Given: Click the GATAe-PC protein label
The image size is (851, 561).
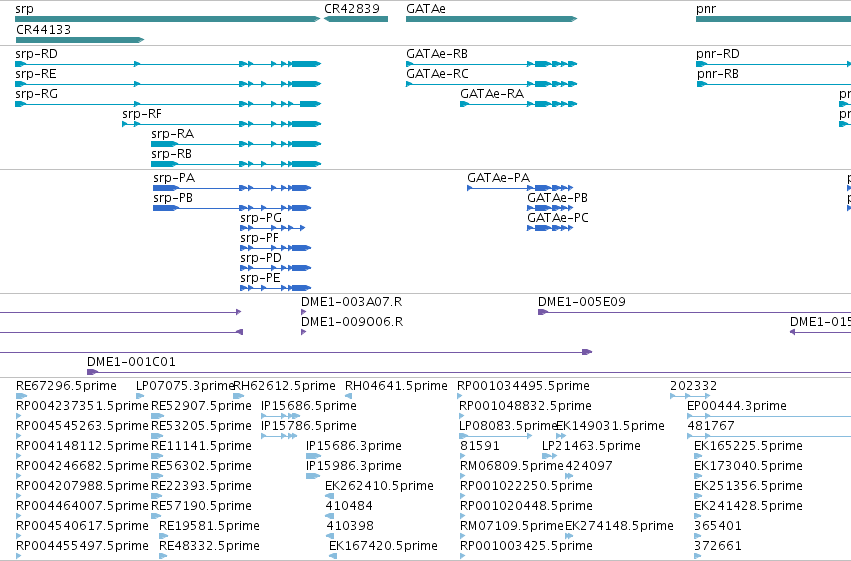Looking at the screenshot, I should click(558, 218).
